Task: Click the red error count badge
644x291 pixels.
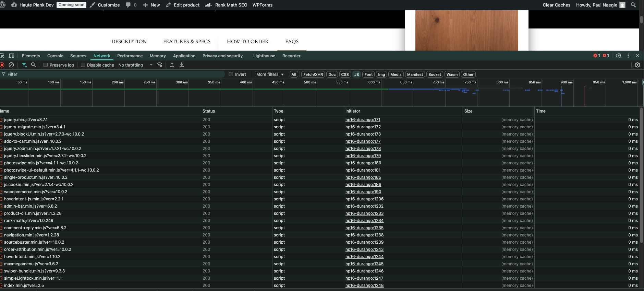Action: click(x=597, y=56)
